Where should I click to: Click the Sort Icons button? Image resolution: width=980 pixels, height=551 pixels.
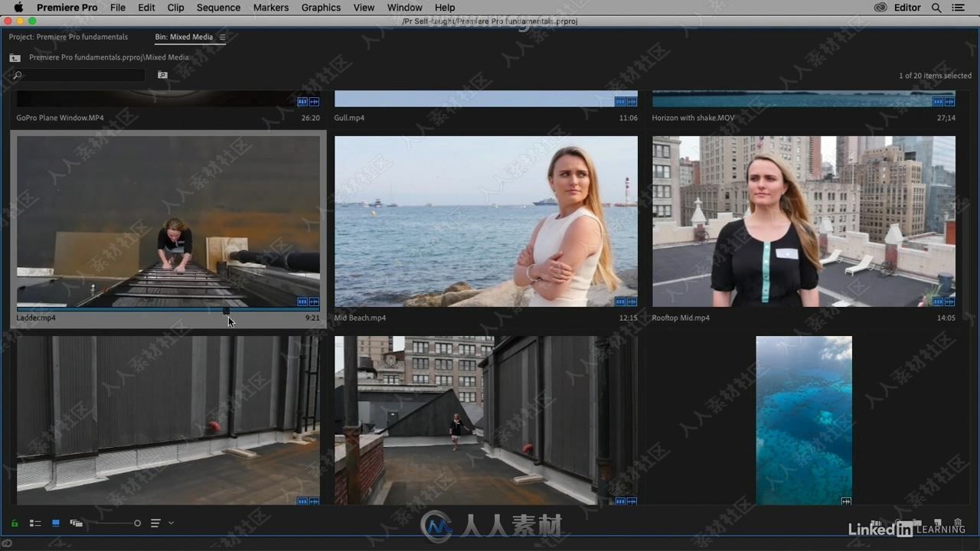point(155,523)
